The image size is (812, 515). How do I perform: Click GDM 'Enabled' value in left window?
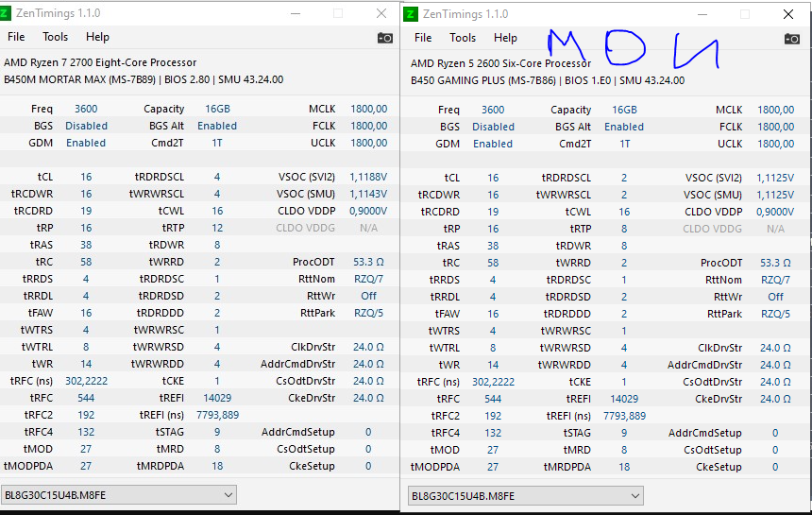(x=86, y=143)
